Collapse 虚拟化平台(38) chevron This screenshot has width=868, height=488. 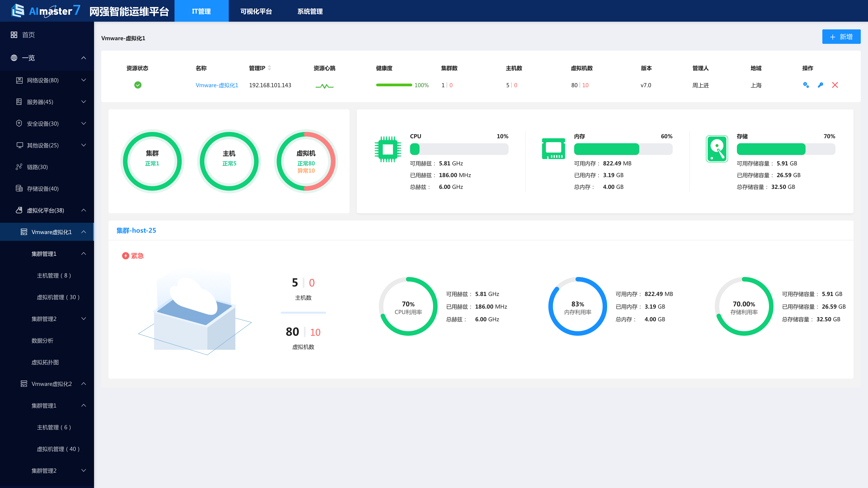(84, 210)
